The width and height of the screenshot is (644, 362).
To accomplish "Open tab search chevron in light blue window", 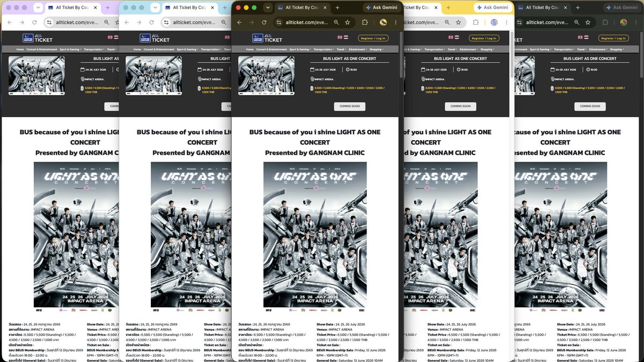I will point(155,8).
